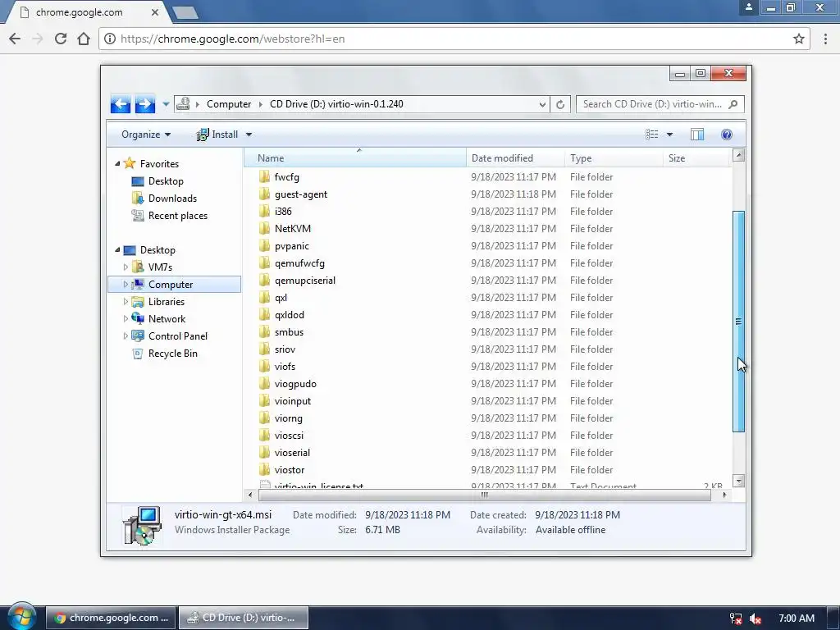Open the recent pages dropdown arrow
The height and width of the screenshot is (630, 840).
pos(166,104)
